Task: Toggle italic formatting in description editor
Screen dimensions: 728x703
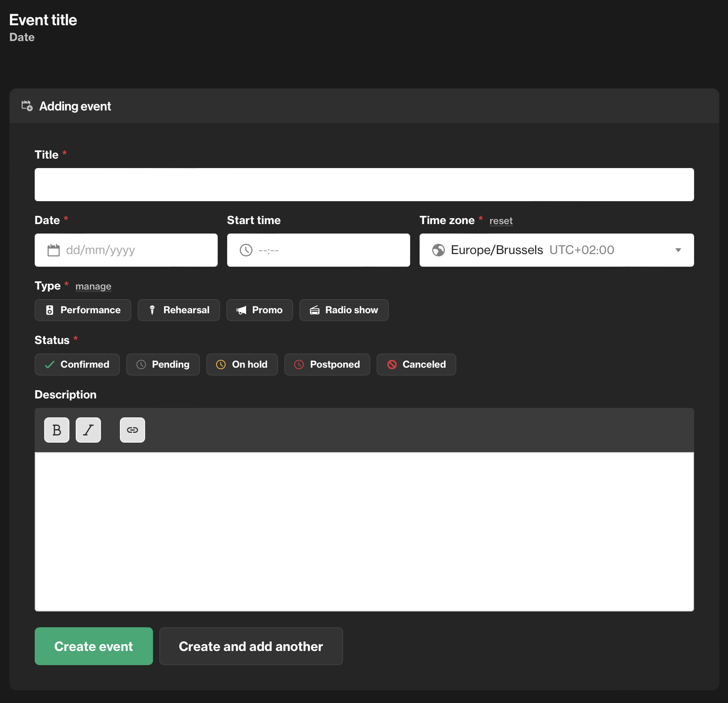Action: pyautogui.click(x=88, y=430)
